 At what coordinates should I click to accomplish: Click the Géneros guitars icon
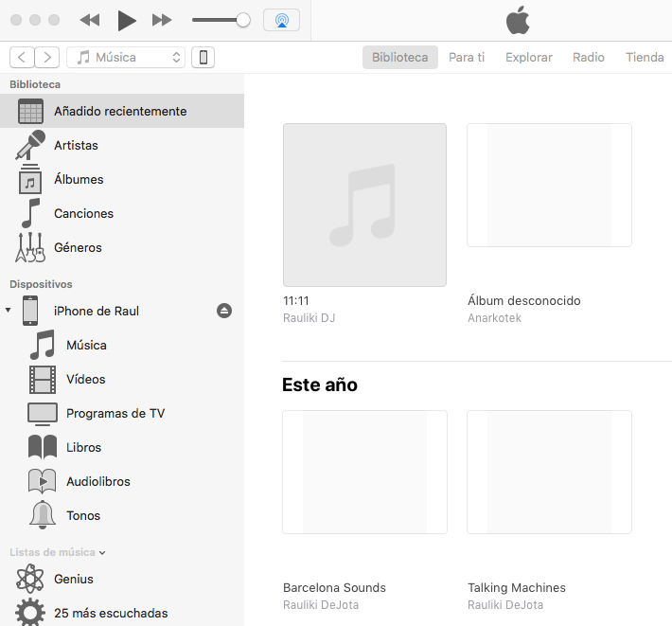30,247
